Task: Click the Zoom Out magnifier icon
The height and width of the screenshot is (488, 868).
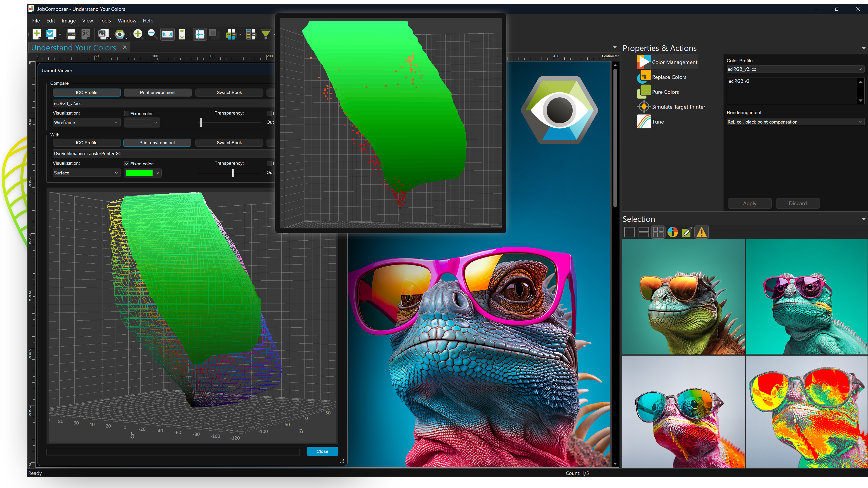Action: 152,34
